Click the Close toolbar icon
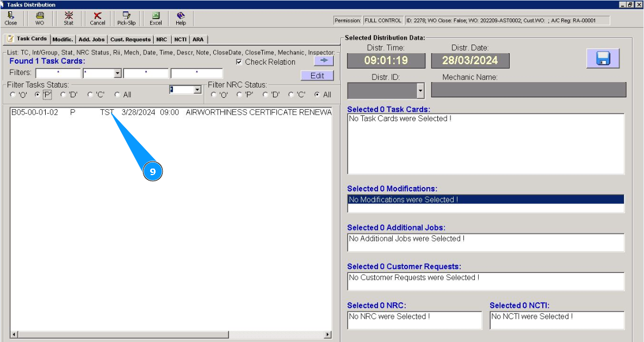Image resolution: width=644 pixels, height=342 pixels. (11, 18)
